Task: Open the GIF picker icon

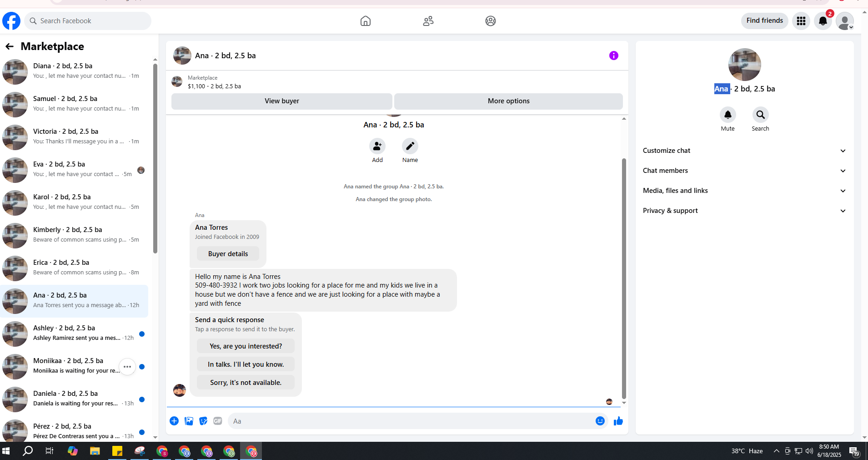Action: [x=218, y=421]
